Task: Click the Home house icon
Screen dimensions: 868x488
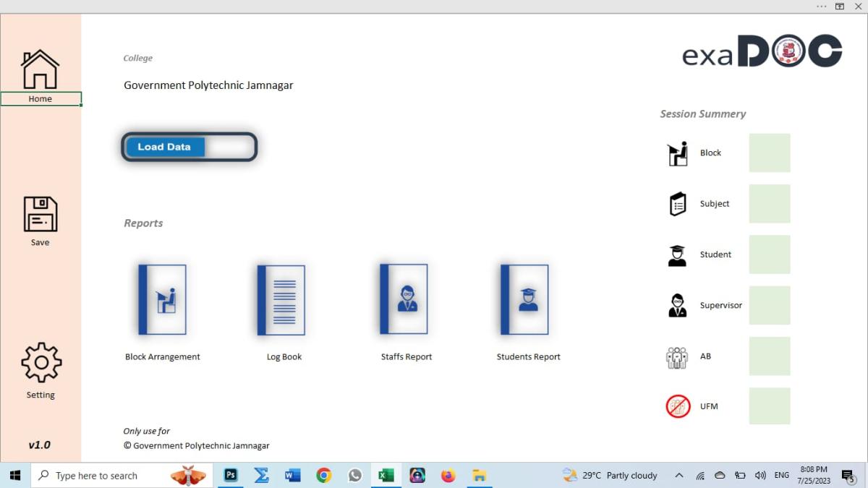Action: click(x=40, y=69)
